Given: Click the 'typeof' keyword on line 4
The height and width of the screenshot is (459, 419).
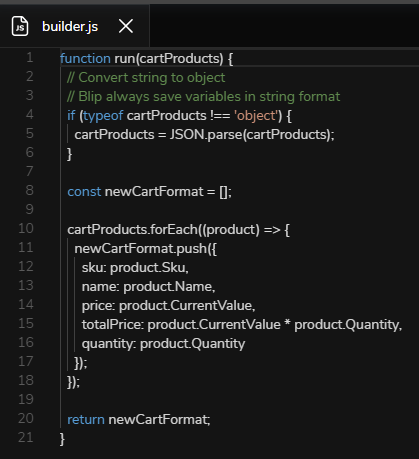Looking at the screenshot, I should click(x=103, y=116).
